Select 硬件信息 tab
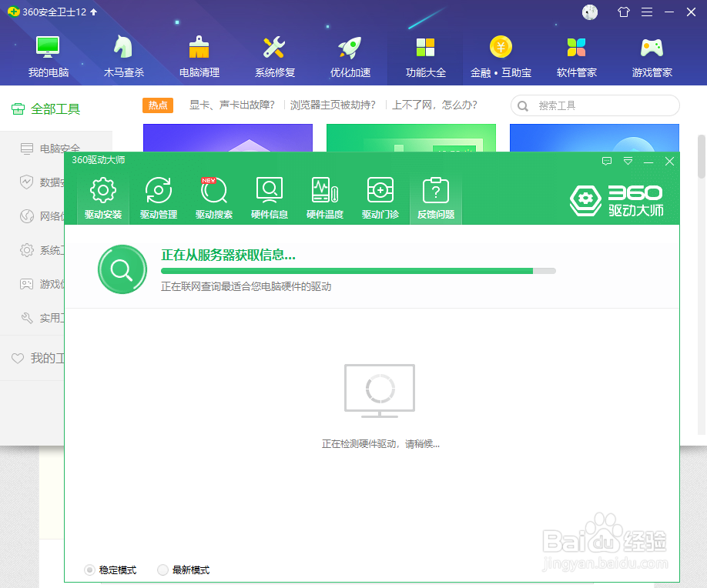Viewport: 707px width, 588px height. pyautogui.click(x=270, y=199)
